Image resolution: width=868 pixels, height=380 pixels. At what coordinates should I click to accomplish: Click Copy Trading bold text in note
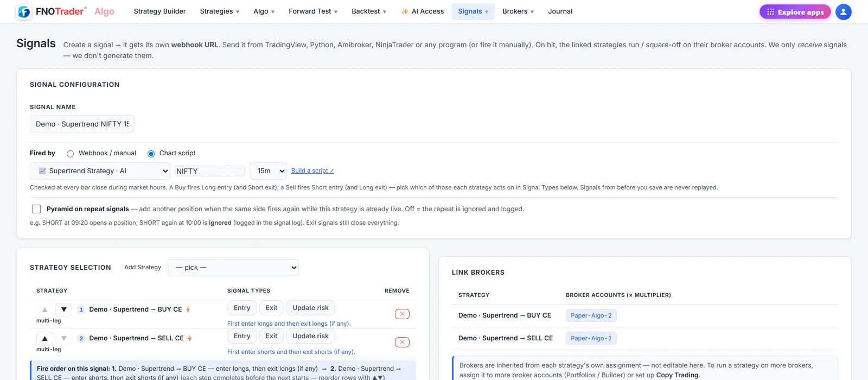click(677, 375)
